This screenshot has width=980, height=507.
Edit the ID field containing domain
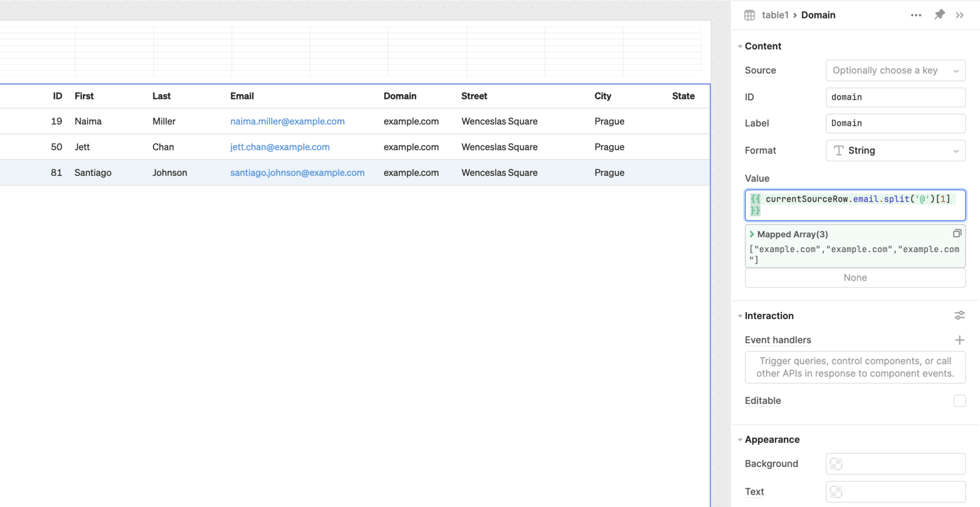[x=896, y=97]
